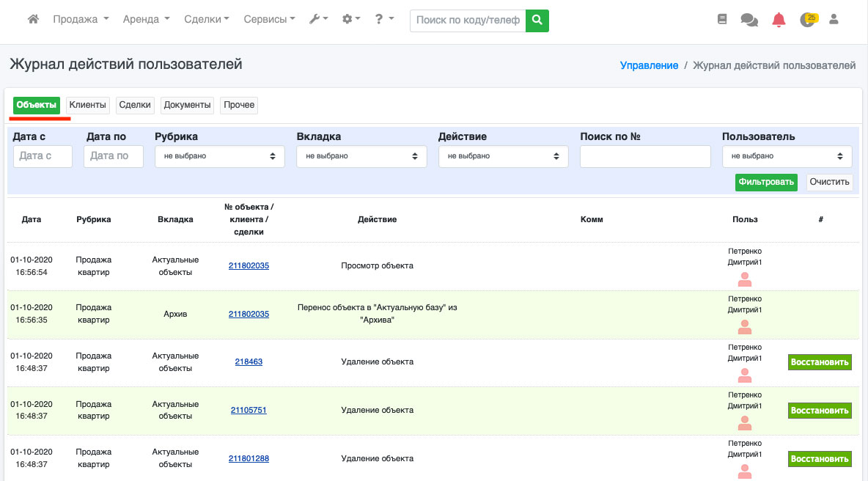The height and width of the screenshot is (481, 868).
Task: Open the book icon in header
Action: click(x=722, y=20)
